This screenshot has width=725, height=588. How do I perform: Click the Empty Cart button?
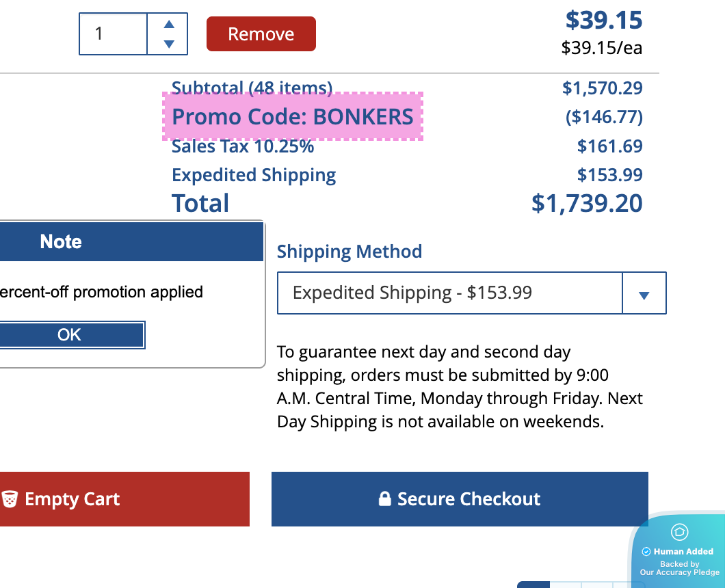pyautogui.click(x=72, y=499)
